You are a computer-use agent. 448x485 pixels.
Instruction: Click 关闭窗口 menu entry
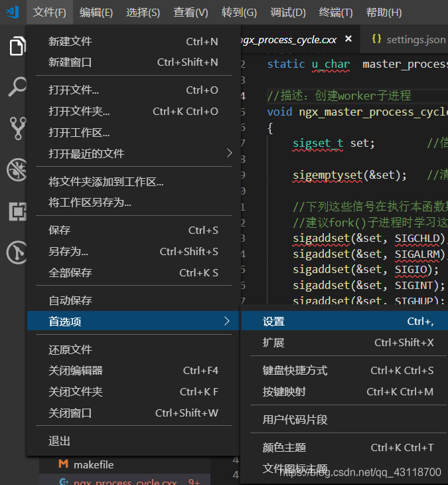pos(133,413)
